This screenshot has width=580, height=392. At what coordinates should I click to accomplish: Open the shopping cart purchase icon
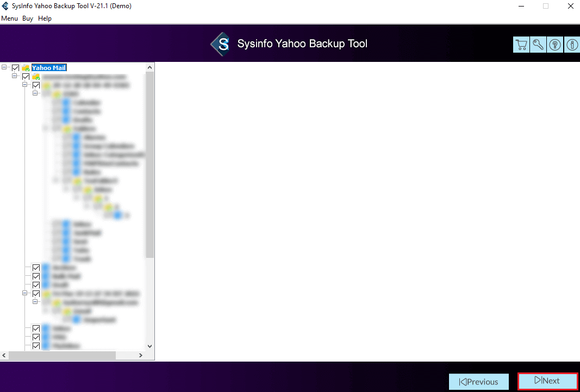[521, 45]
